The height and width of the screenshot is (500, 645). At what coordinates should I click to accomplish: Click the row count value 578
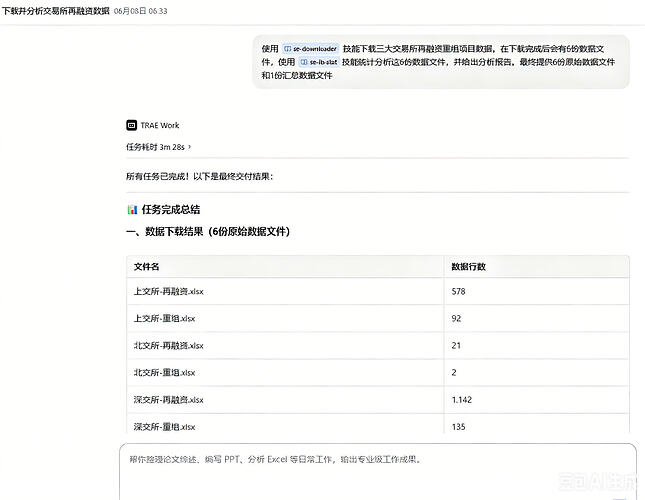tap(458, 291)
